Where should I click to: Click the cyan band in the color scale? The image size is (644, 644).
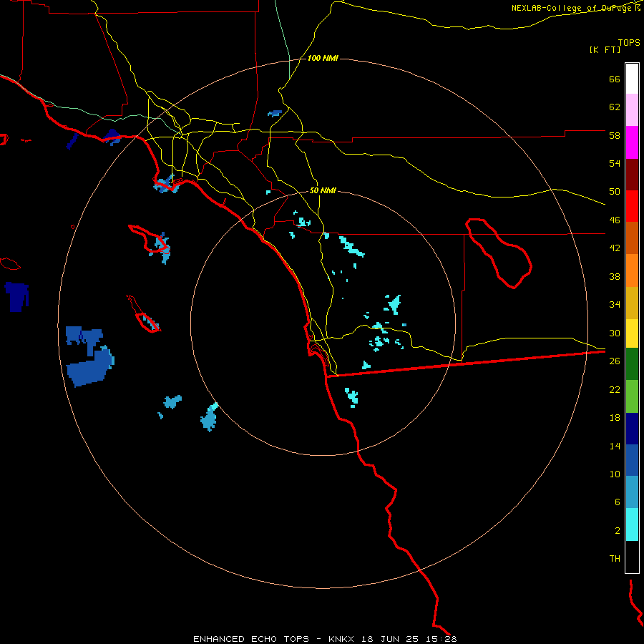tap(632, 525)
